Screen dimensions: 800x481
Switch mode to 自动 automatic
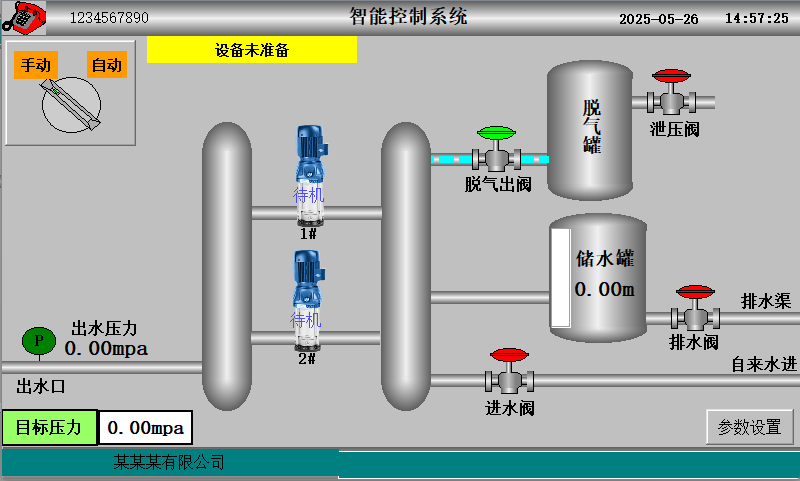(106, 65)
